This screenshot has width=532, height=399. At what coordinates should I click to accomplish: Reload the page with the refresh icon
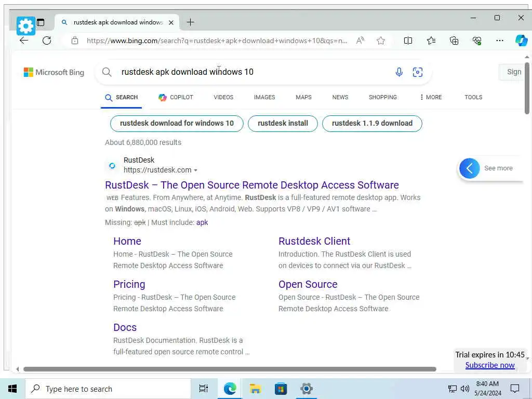tap(47, 41)
